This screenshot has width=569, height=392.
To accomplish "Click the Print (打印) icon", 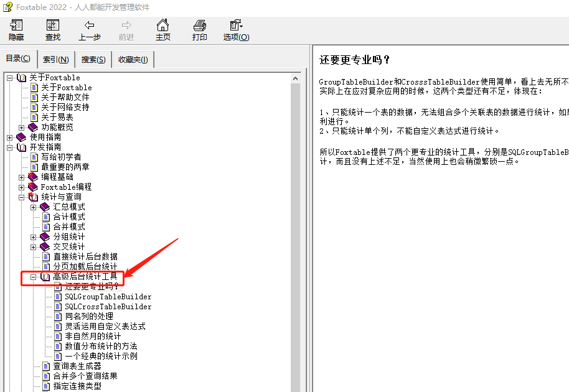I will pos(200,26).
